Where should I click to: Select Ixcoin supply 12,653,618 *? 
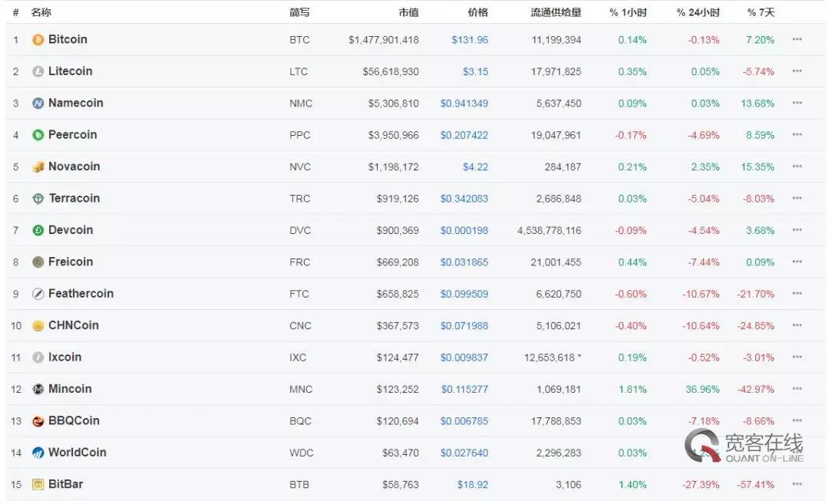(x=553, y=358)
